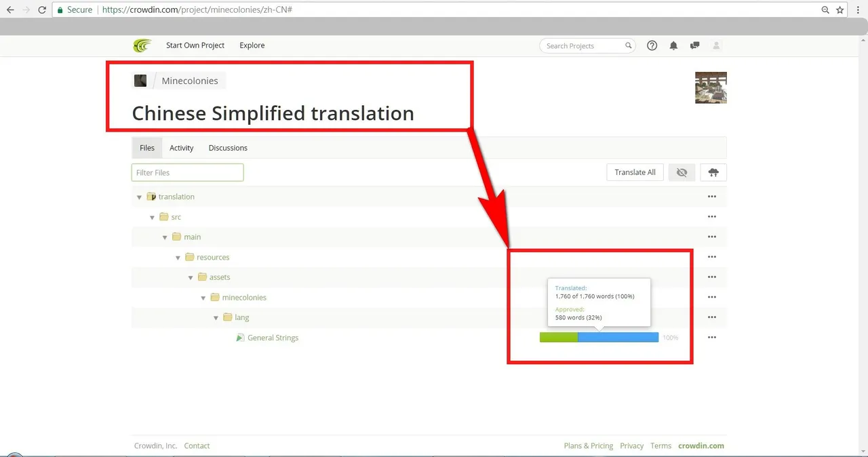Collapse the translation folder arrow
This screenshot has width=868, height=457.
click(x=139, y=197)
